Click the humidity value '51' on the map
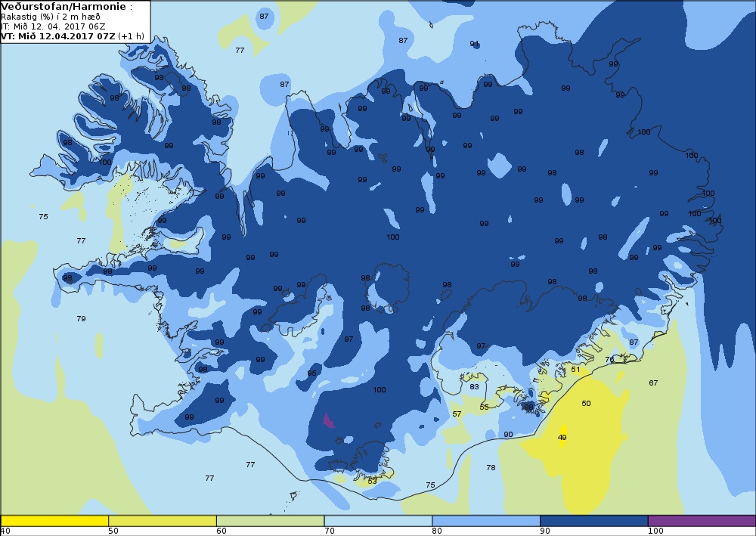 575,370
